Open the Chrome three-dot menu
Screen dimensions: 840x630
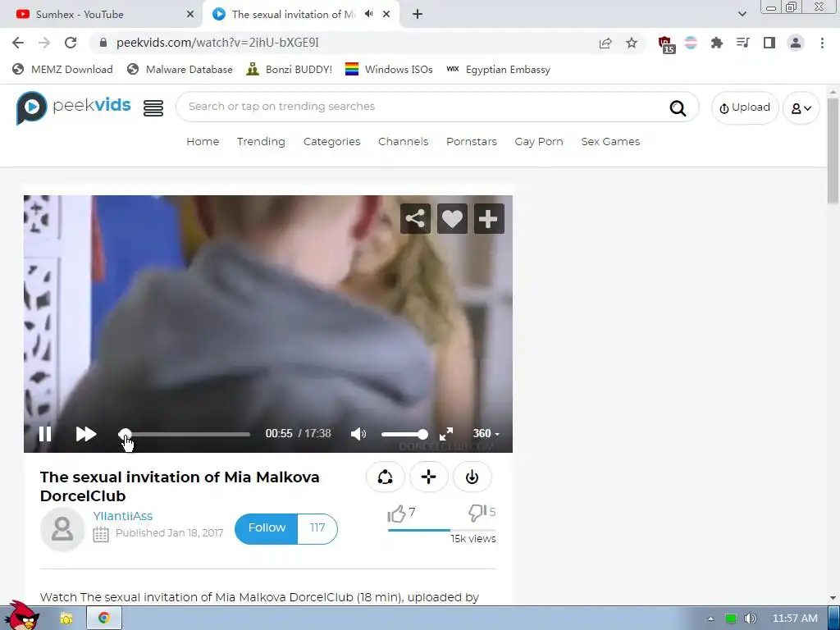(822, 43)
